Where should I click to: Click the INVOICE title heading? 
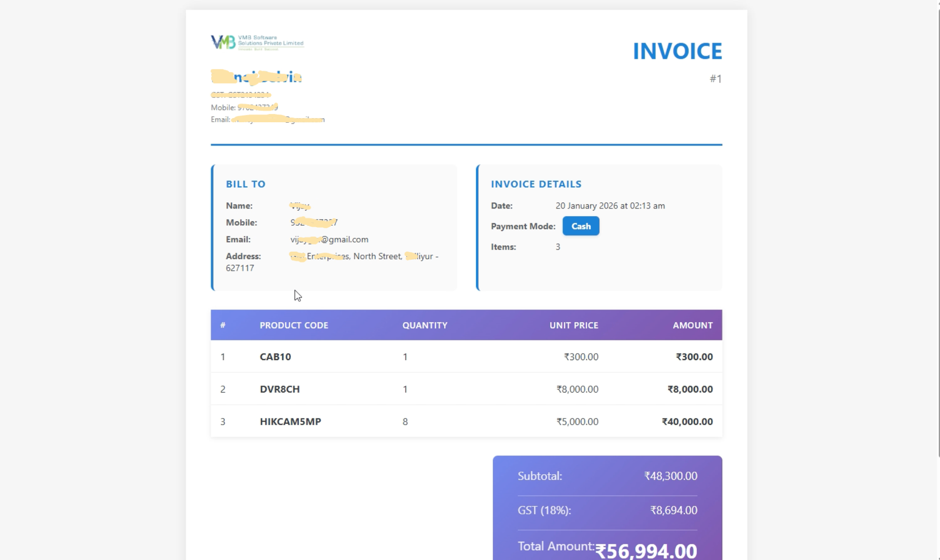677,51
